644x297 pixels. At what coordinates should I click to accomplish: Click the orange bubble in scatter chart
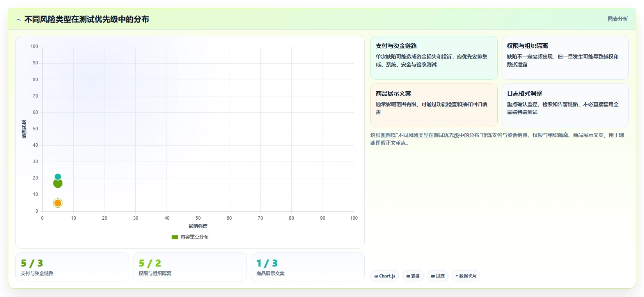[x=58, y=203]
